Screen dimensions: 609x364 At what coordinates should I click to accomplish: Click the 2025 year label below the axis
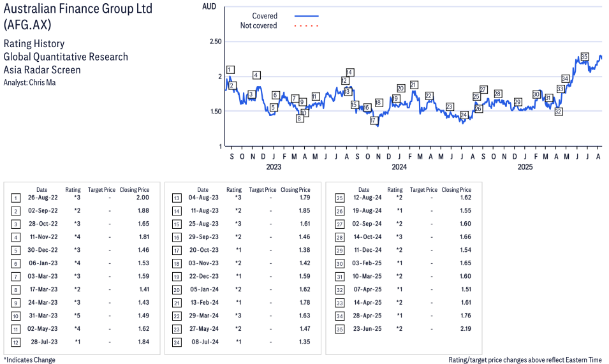525,167
